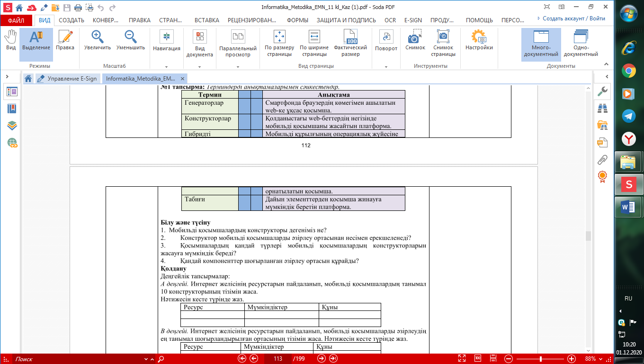Activate the 'Правка' edit pencil tool
The width and height of the screenshot is (644, 364).
[x=65, y=40]
